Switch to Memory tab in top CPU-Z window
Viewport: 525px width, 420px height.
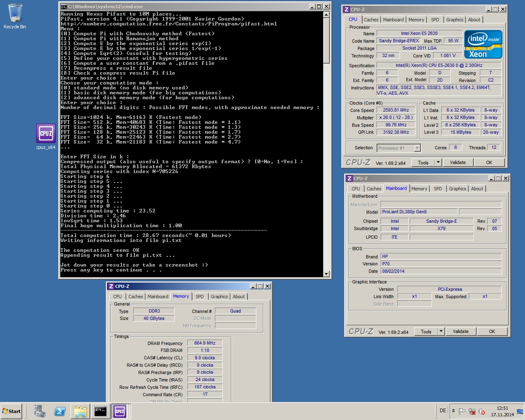pyautogui.click(x=416, y=20)
